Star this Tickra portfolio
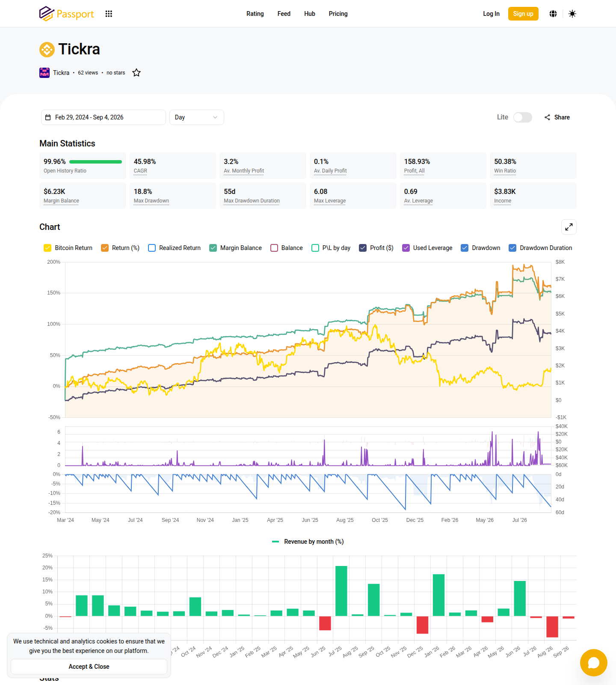The height and width of the screenshot is (685, 616). pyautogui.click(x=136, y=73)
